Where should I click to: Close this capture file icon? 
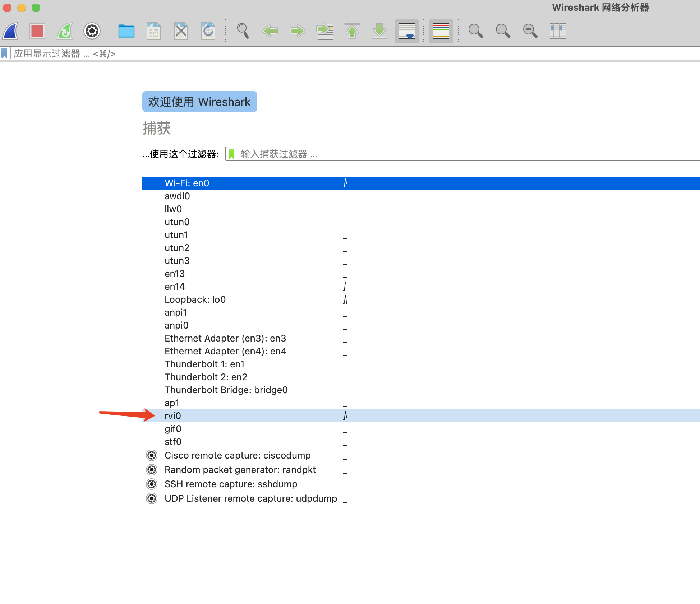[181, 31]
